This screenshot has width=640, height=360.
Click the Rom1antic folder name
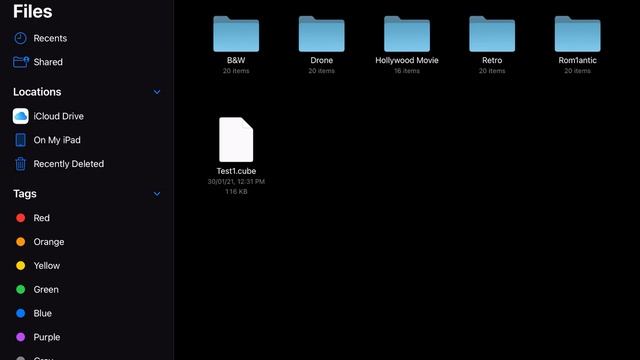point(577,60)
